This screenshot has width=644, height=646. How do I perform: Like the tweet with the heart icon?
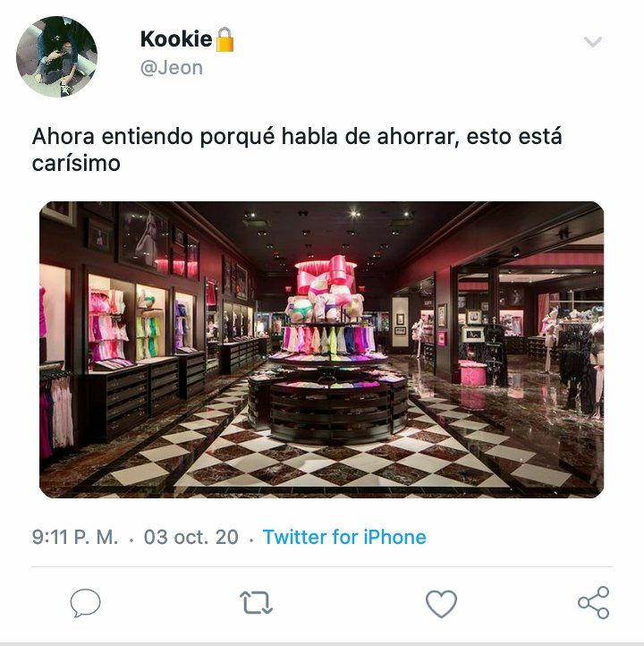441,604
